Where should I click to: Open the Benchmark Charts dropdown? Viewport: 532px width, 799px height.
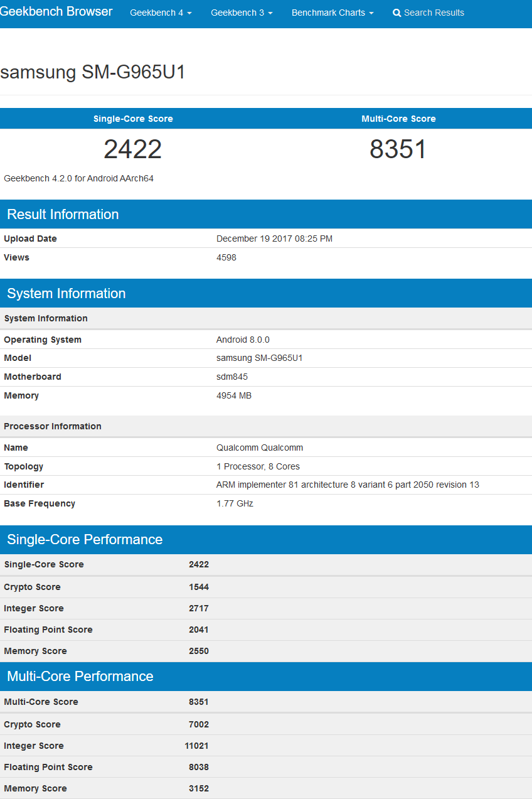332,13
